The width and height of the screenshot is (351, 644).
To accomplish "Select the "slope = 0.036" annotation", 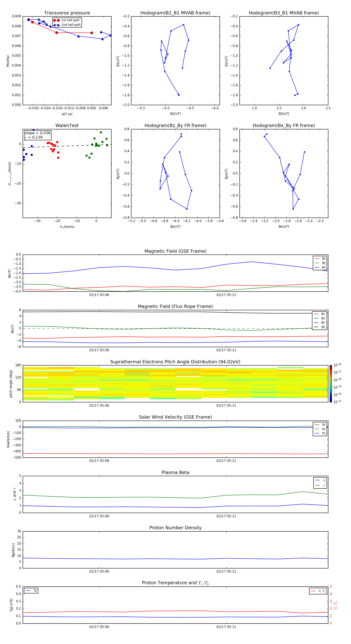I will click(38, 133).
